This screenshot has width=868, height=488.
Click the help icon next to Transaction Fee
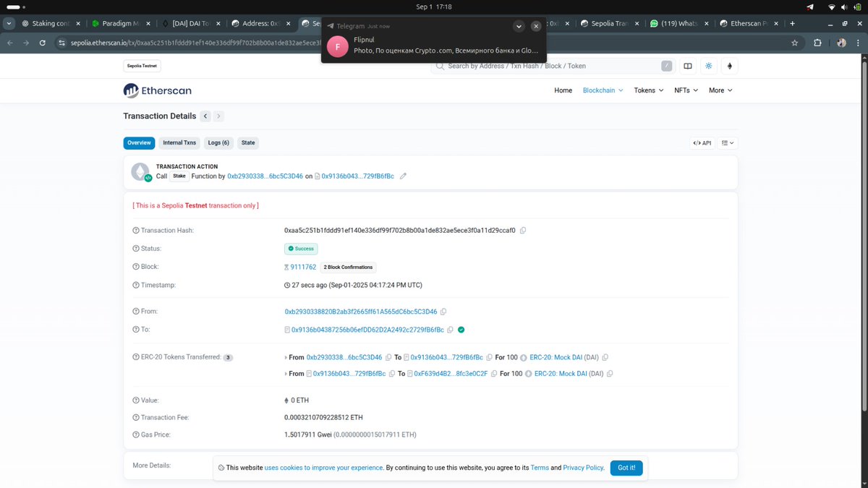[x=135, y=417]
